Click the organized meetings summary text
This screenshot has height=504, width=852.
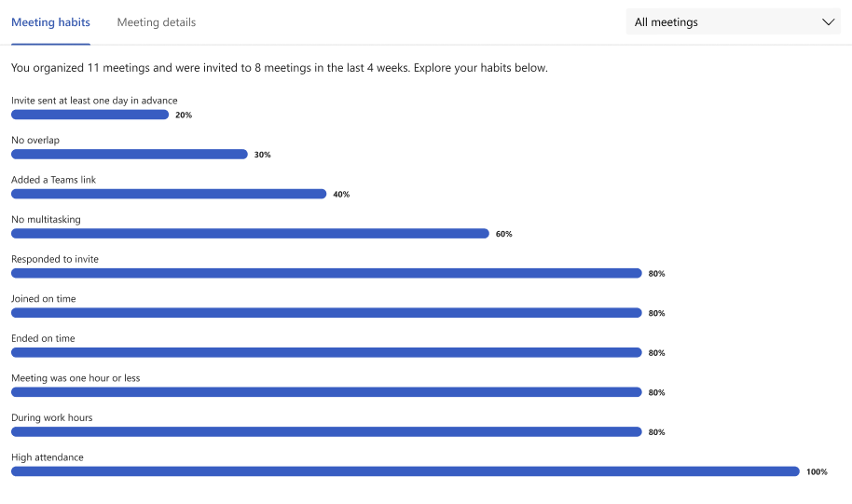tap(279, 68)
